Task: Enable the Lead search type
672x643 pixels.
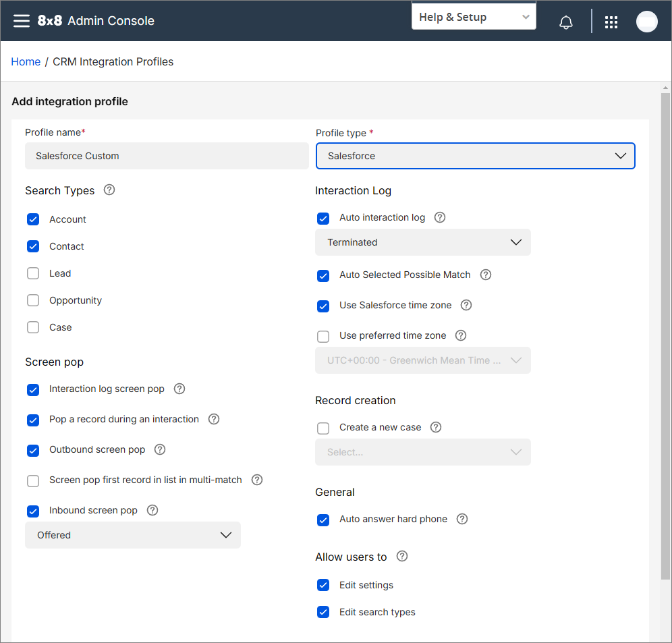Action: pos(33,273)
